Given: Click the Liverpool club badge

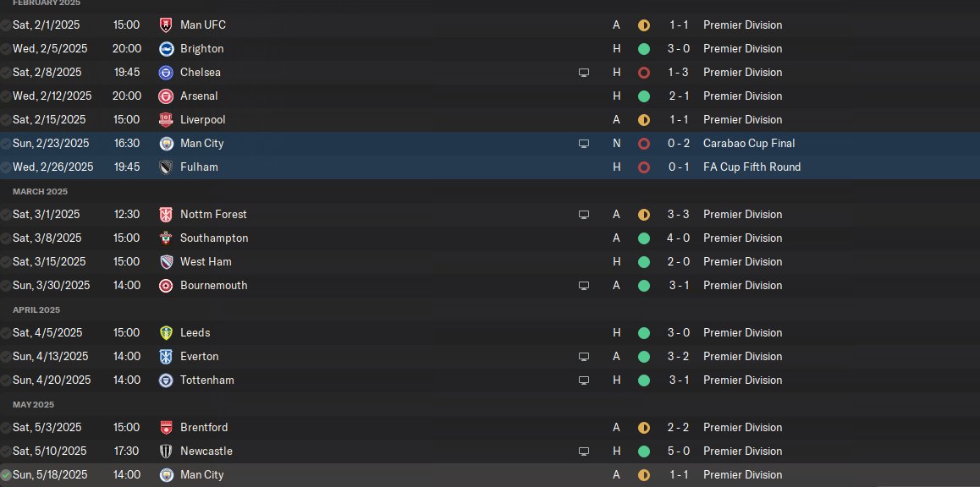Looking at the screenshot, I should coord(166,120).
